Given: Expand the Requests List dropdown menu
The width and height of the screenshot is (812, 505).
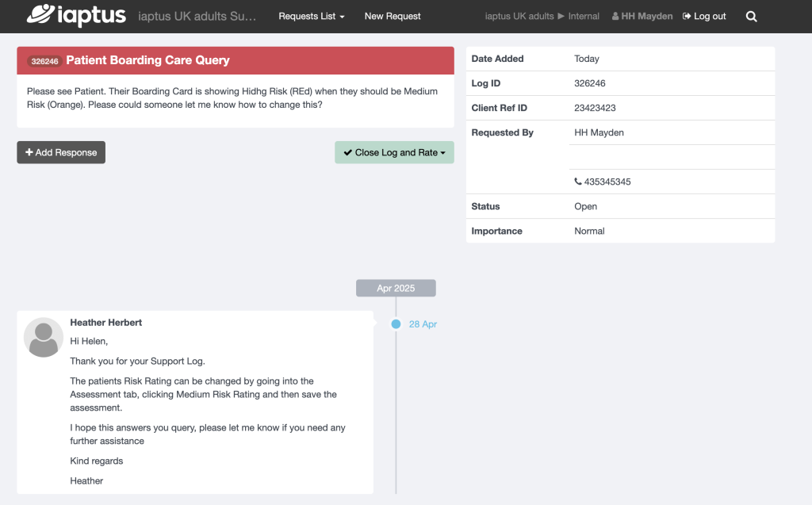Looking at the screenshot, I should (x=311, y=16).
